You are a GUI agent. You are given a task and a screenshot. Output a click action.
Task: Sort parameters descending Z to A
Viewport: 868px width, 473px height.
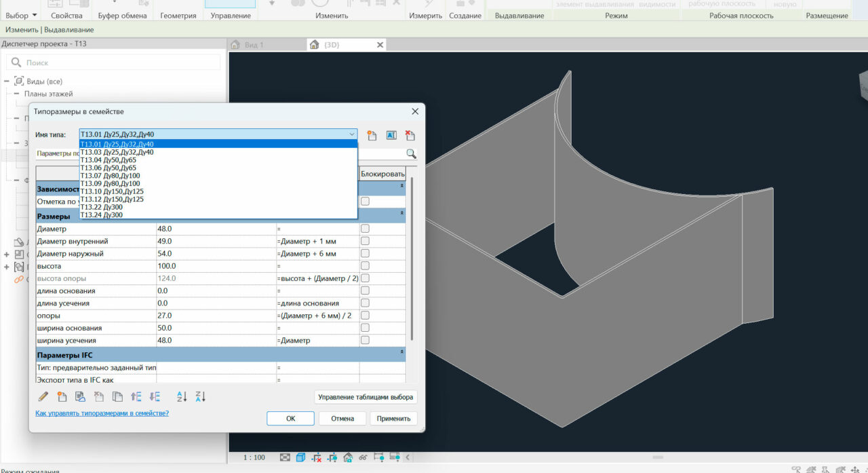pyautogui.click(x=200, y=397)
